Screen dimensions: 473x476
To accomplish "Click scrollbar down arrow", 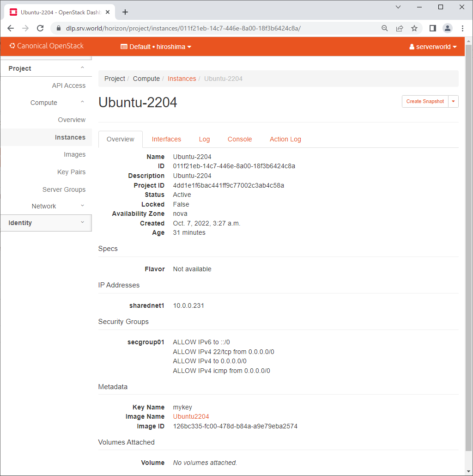I will 469,472.
